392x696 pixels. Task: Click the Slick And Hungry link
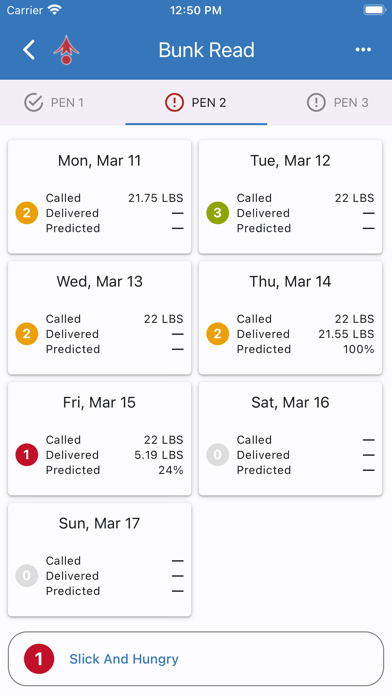pyautogui.click(x=124, y=659)
